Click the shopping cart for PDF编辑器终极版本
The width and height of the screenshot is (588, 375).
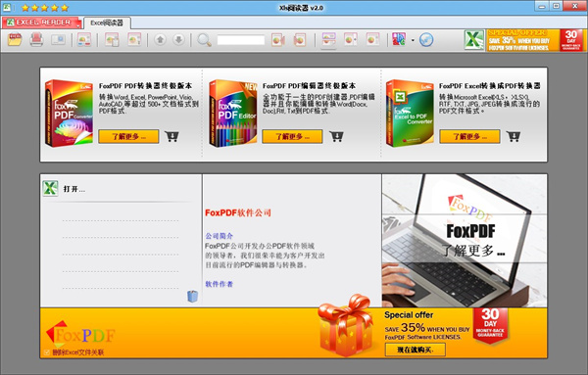(x=336, y=136)
